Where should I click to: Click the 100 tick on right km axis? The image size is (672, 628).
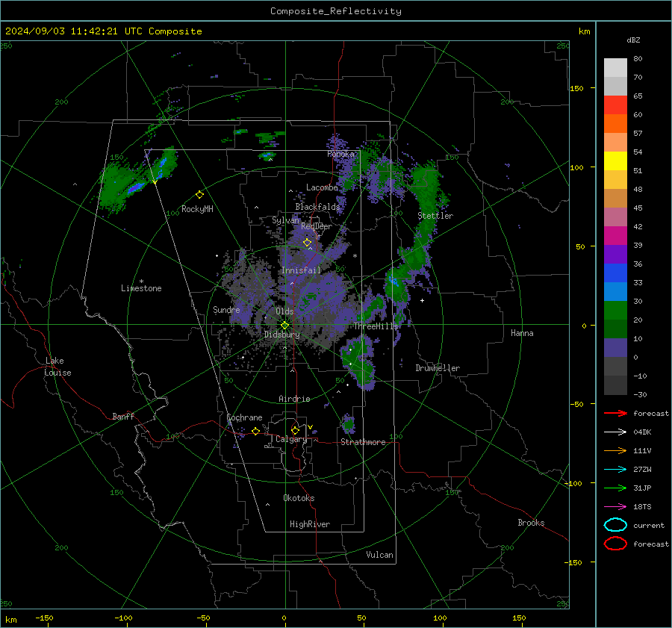pos(577,167)
